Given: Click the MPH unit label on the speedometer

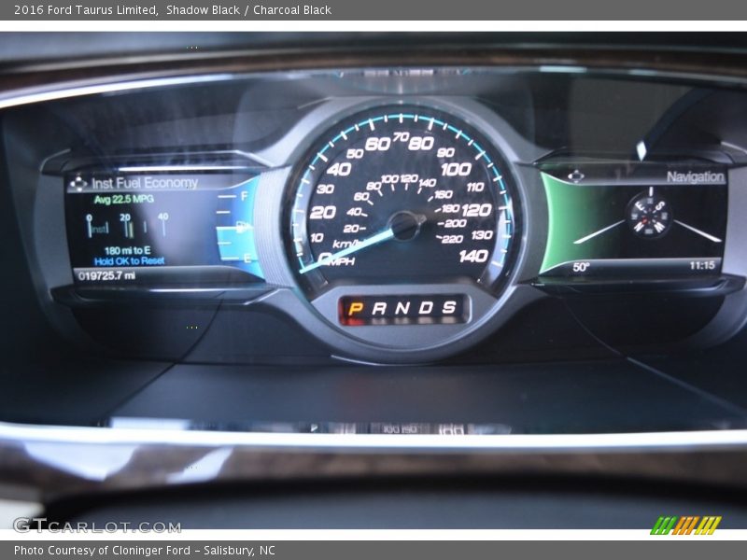Looking at the screenshot, I should [343, 261].
